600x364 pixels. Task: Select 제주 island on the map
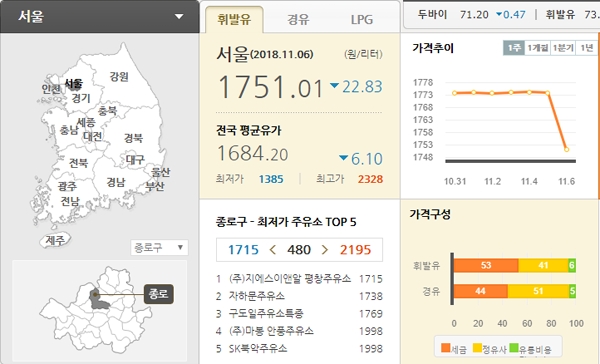(x=56, y=240)
